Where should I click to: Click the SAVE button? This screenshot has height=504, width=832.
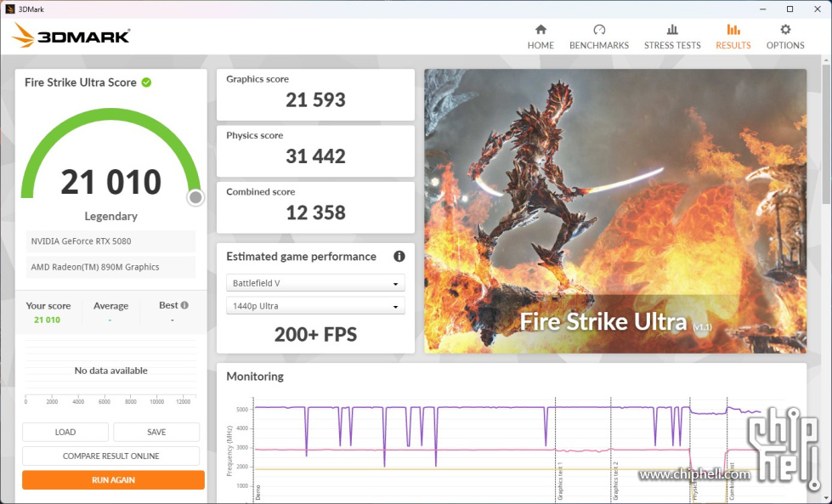click(156, 432)
